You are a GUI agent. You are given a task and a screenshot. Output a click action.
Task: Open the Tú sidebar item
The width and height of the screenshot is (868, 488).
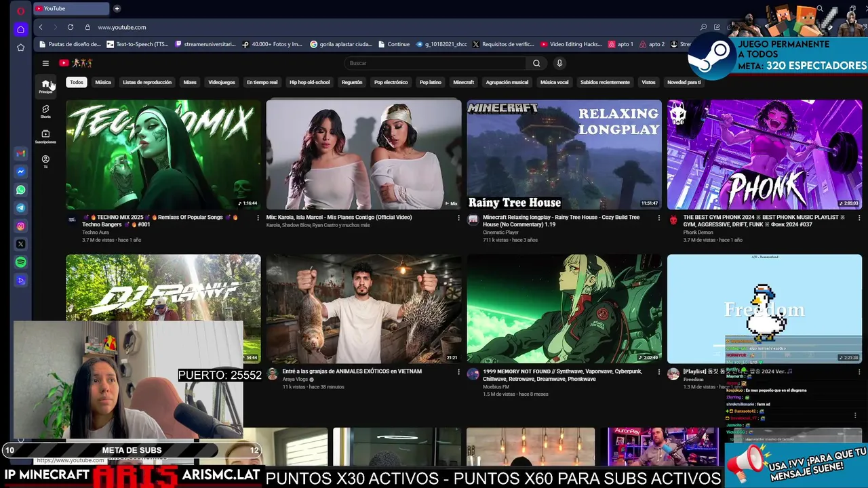(45, 161)
